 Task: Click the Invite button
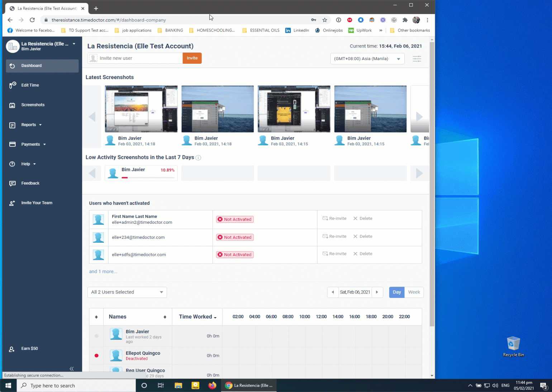click(192, 58)
